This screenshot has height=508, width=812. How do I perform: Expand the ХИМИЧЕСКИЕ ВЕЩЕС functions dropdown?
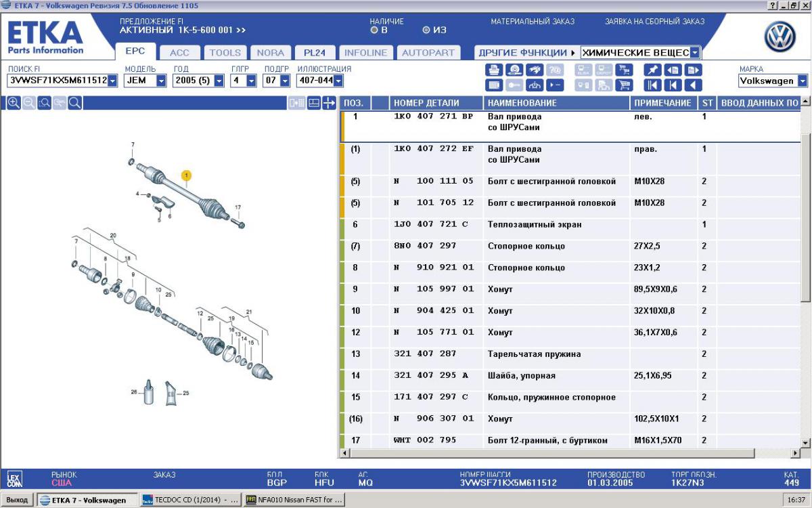point(695,52)
